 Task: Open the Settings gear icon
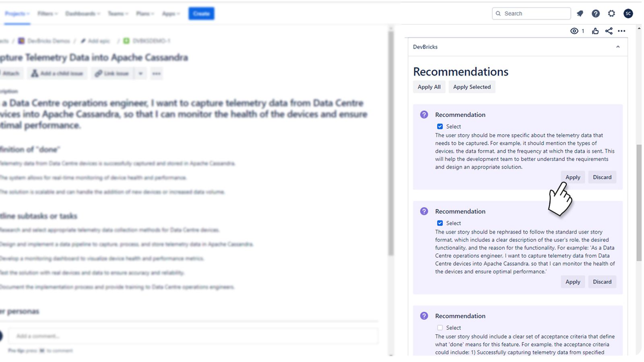click(611, 13)
